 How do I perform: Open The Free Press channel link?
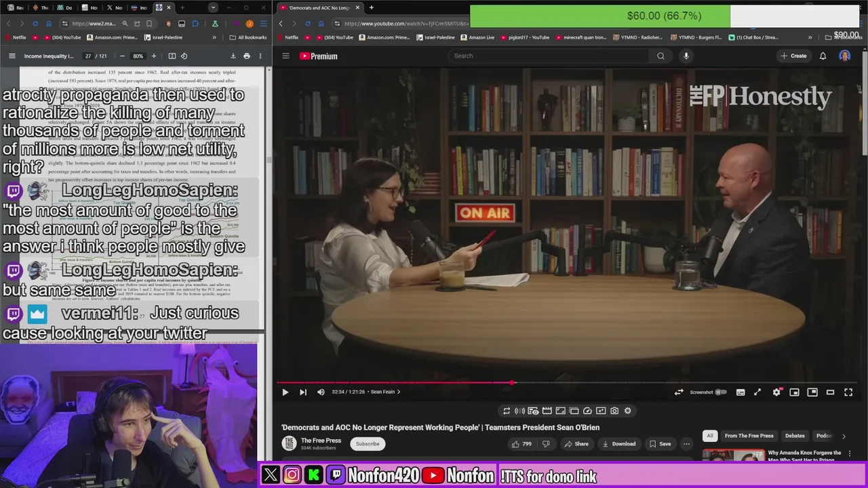[x=321, y=441]
